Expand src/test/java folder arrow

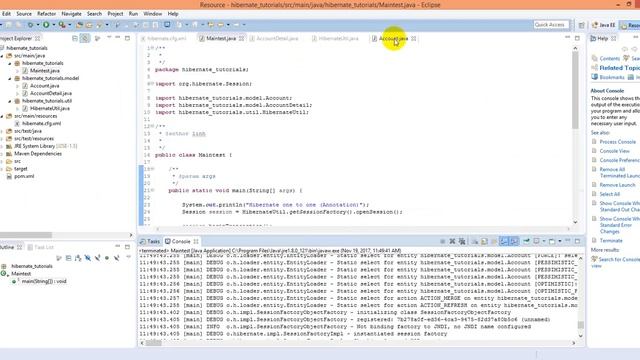(2, 131)
